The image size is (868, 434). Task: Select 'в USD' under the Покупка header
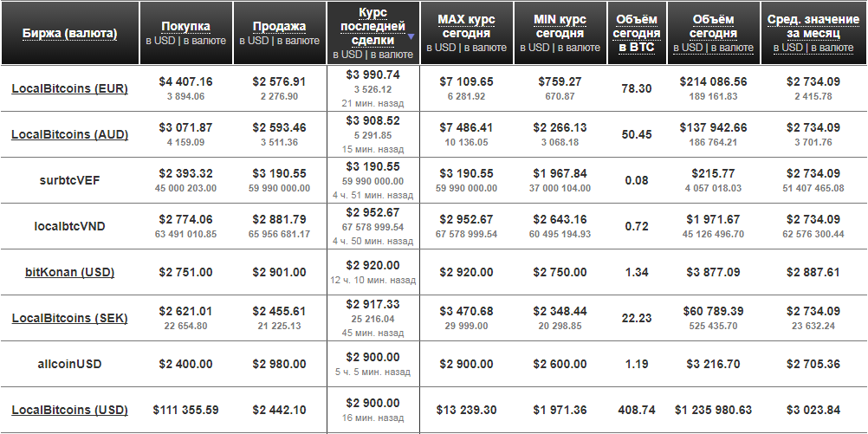[x=159, y=41]
